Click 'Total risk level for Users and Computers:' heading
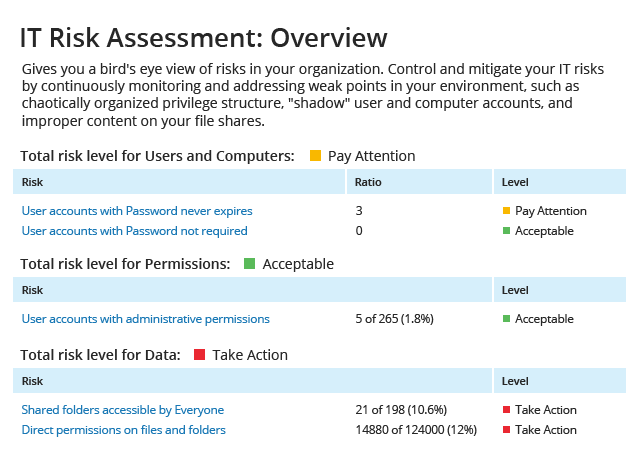This screenshot has height=450, width=640. point(157,156)
